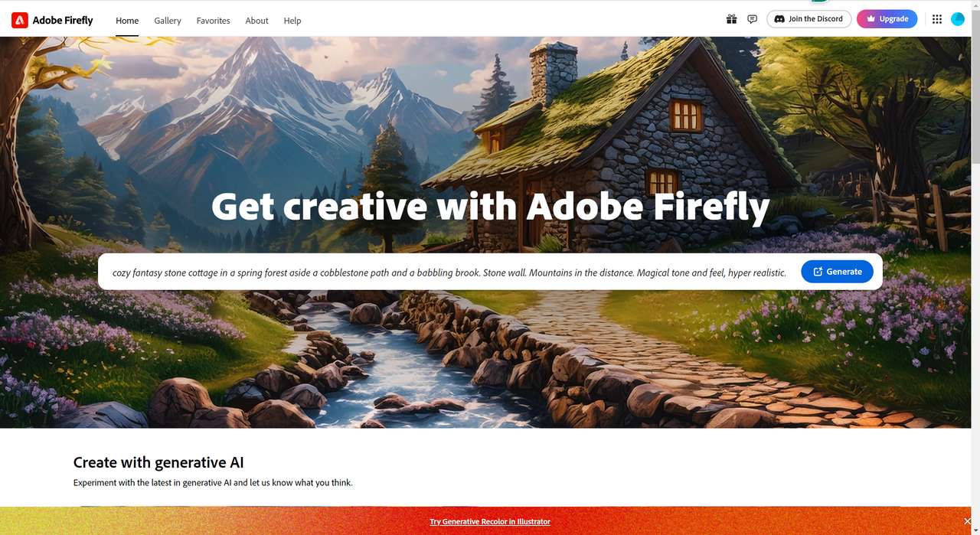Open the gift box icon in header
The height and width of the screenshot is (535, 980).
(x=731, y=19)
